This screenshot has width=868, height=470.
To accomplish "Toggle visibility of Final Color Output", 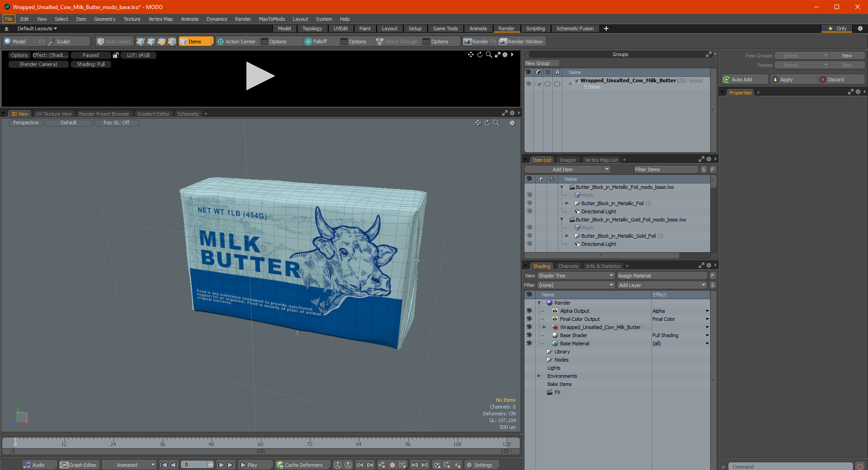I will pos(529,319).
